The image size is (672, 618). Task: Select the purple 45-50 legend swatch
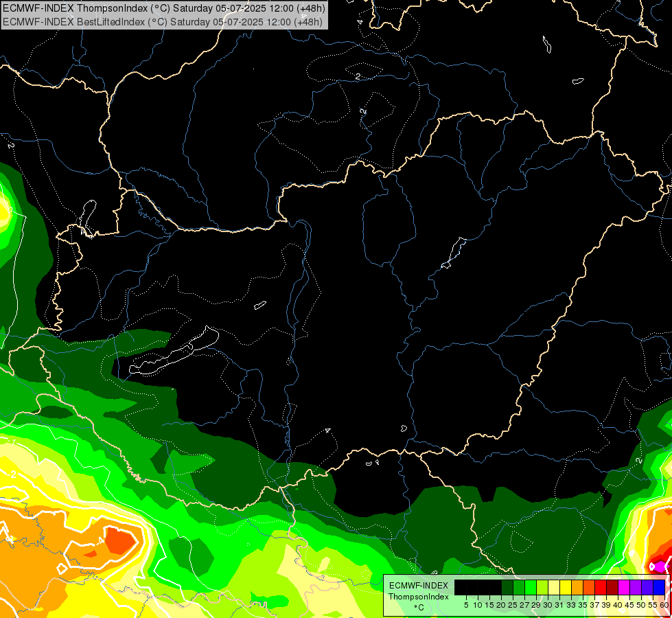[635, 587]
